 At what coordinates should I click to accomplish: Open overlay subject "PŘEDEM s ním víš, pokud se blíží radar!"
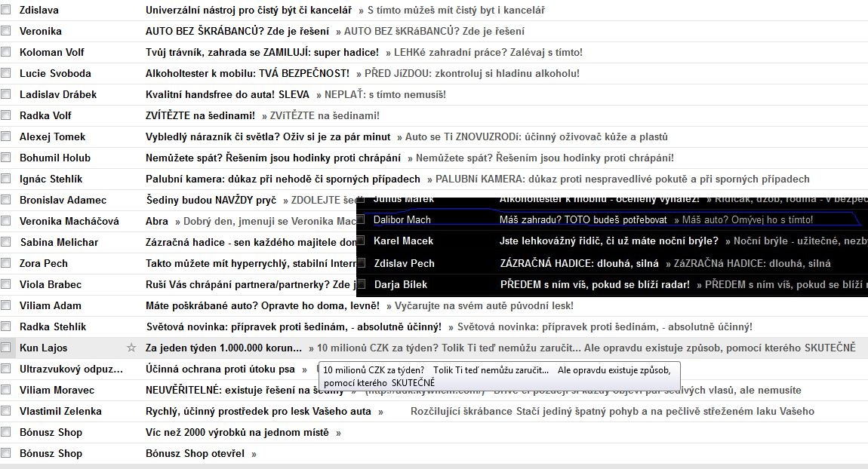point(595,284)
